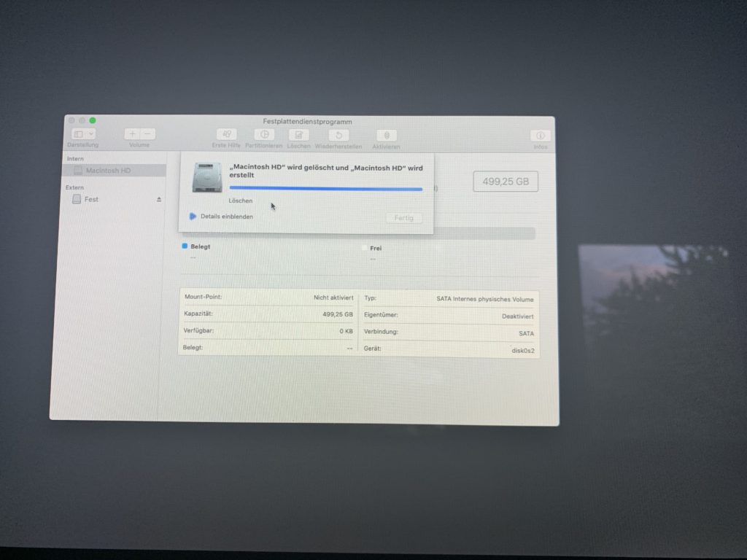Run Erste Hilfe from the toolbar
The width and height of the screenshot is (747, 560).
click(227, 135)
